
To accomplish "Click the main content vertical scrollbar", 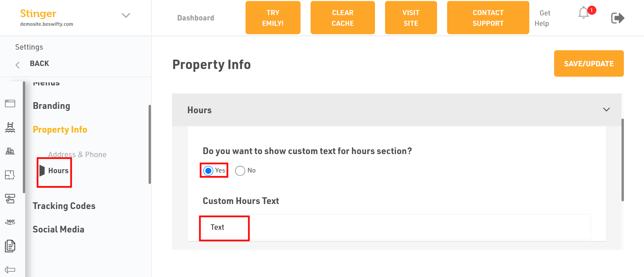I will pyautogui.click(x=623, y=160).
